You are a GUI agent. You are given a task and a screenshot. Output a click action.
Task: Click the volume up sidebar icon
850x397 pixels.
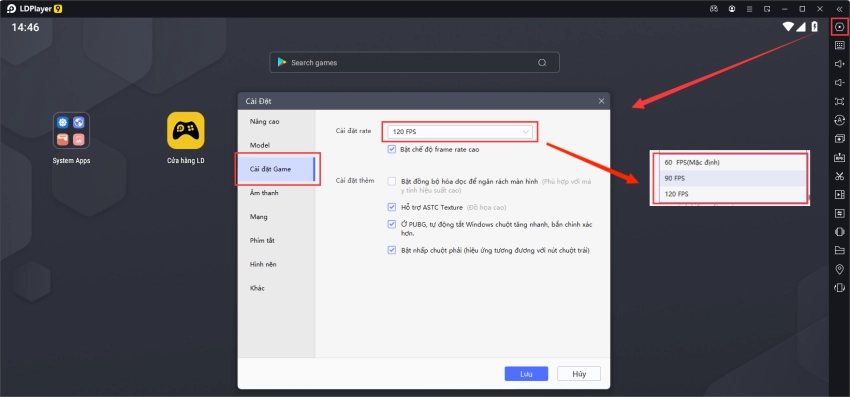coord(840,64)
